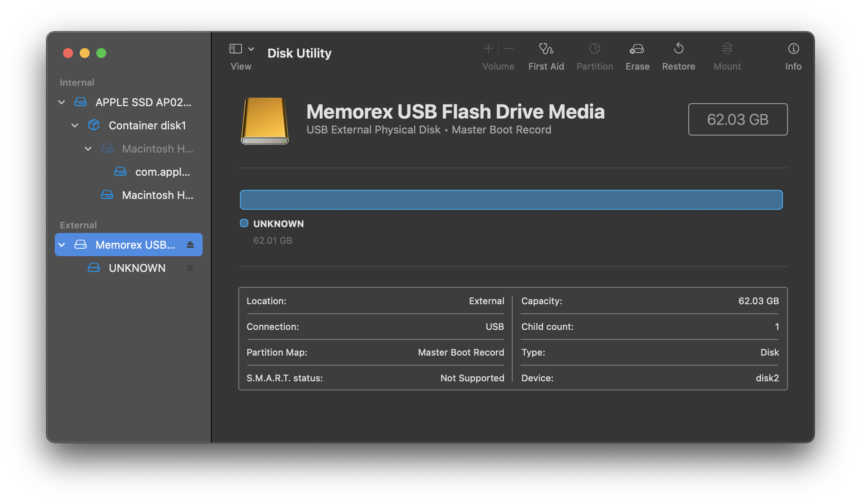Collapse Container disk1 disclosure arrow
The image size is (861, 504).
[x=75, y=125]
